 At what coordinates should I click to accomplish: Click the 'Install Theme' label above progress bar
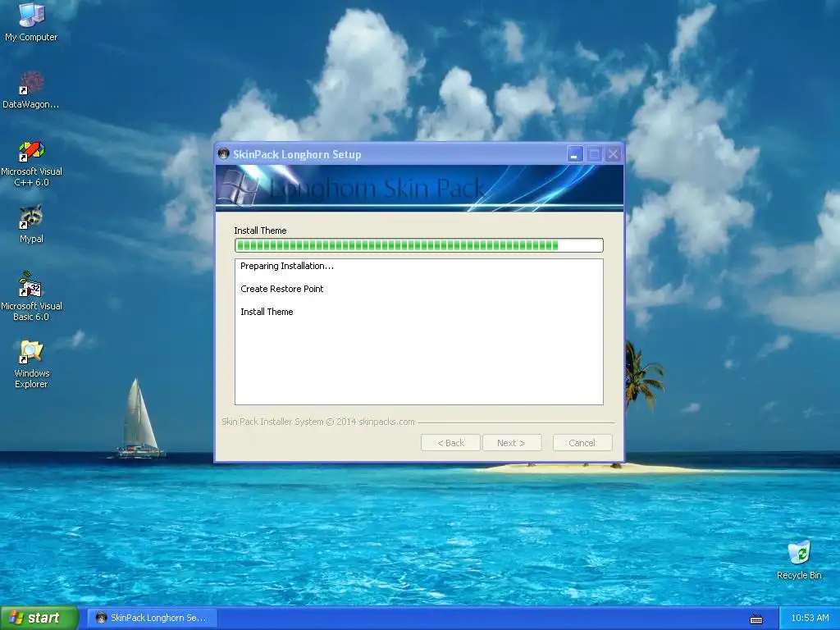(260, 231)
